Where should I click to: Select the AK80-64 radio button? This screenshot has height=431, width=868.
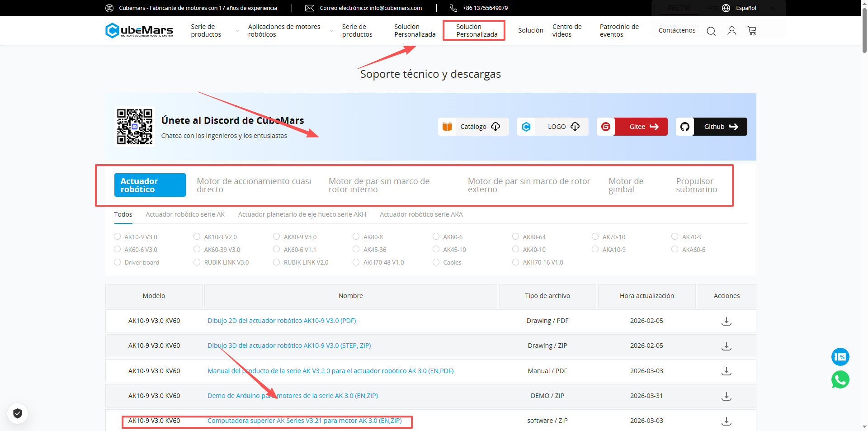point(515,237)
